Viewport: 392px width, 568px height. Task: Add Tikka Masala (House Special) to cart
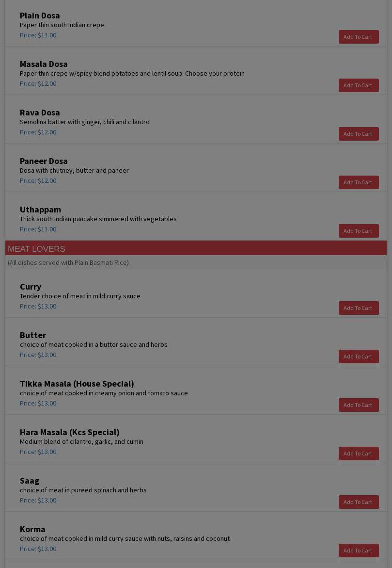pos(358,405)
